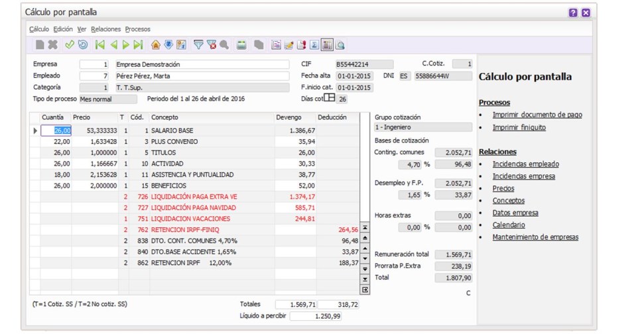Go to the last record arrow
Viewport: 644px width, 334px height.
click(139, 44)
